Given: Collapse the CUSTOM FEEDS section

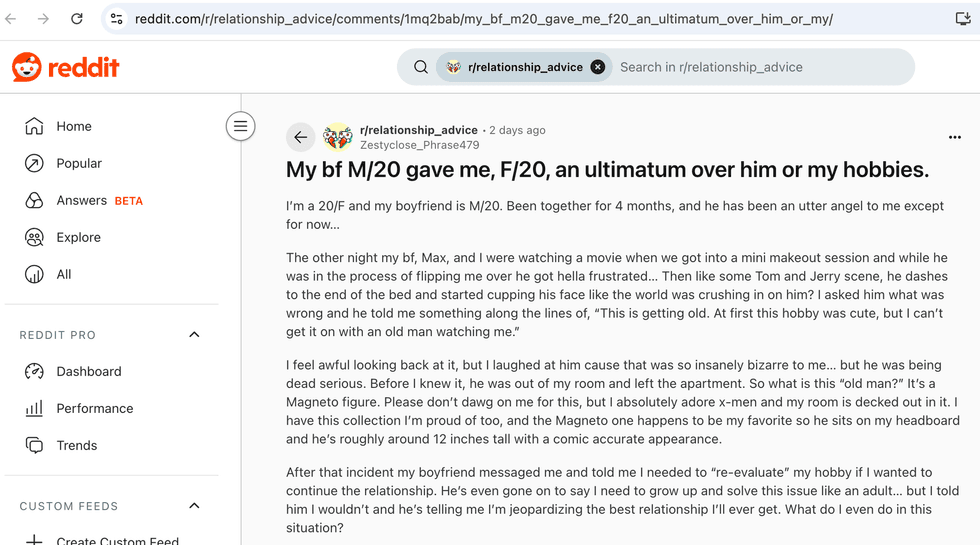Looking at the screenshot, I should (x=194, y=506).
